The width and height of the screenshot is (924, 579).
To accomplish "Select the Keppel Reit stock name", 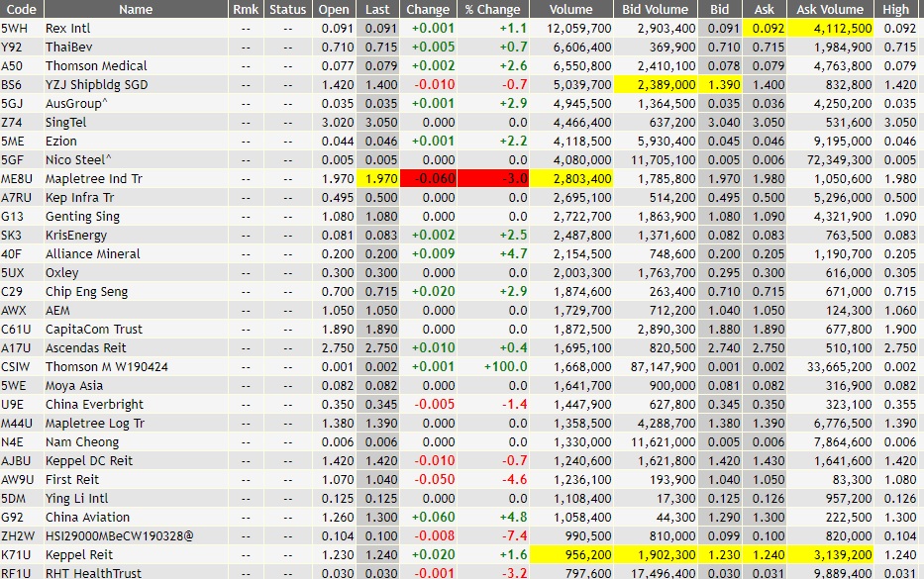I will click(79, 555).
